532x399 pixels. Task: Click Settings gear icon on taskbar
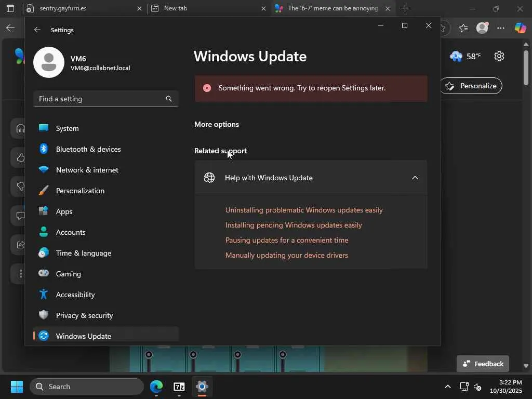click(x=202, y=387)
